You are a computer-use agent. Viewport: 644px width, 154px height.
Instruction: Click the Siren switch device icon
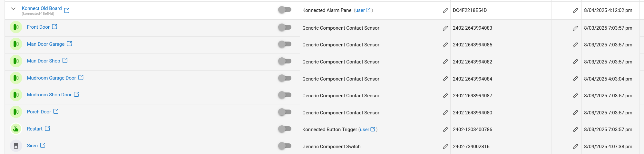pyautogui.click(x=16, y=146)
